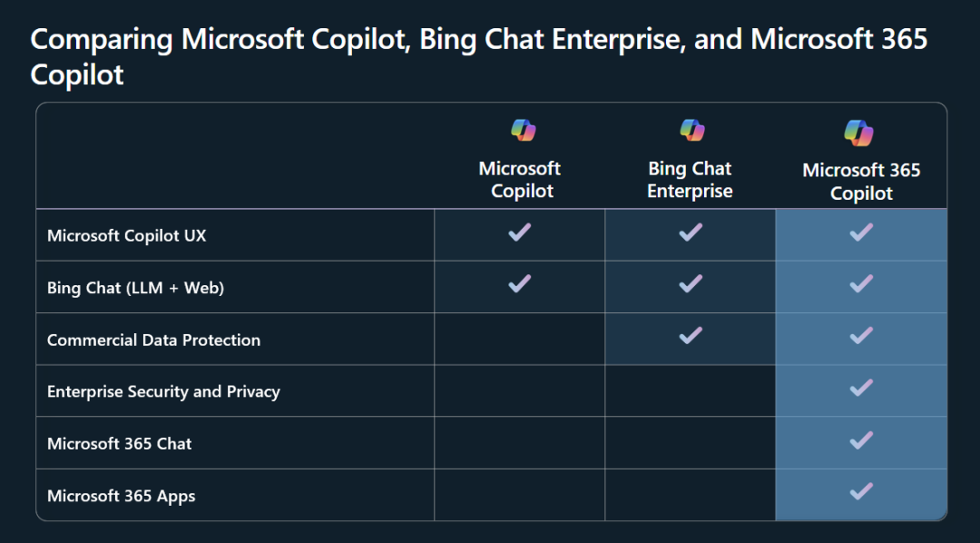This screenshot has height=543, width=980.
Task: Click the Commercial Data Protection checkmark under Microsoft 365 Copilot
Action: 861,335
